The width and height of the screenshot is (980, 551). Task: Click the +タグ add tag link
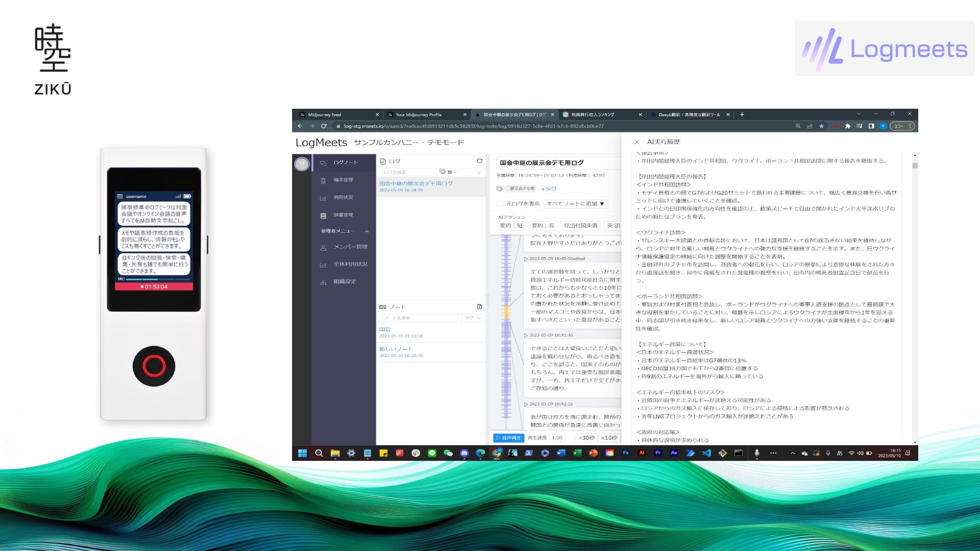click(548, 189)
